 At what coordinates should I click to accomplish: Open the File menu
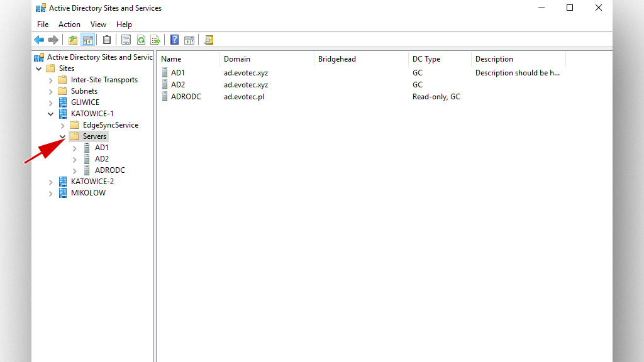point(43,25)
